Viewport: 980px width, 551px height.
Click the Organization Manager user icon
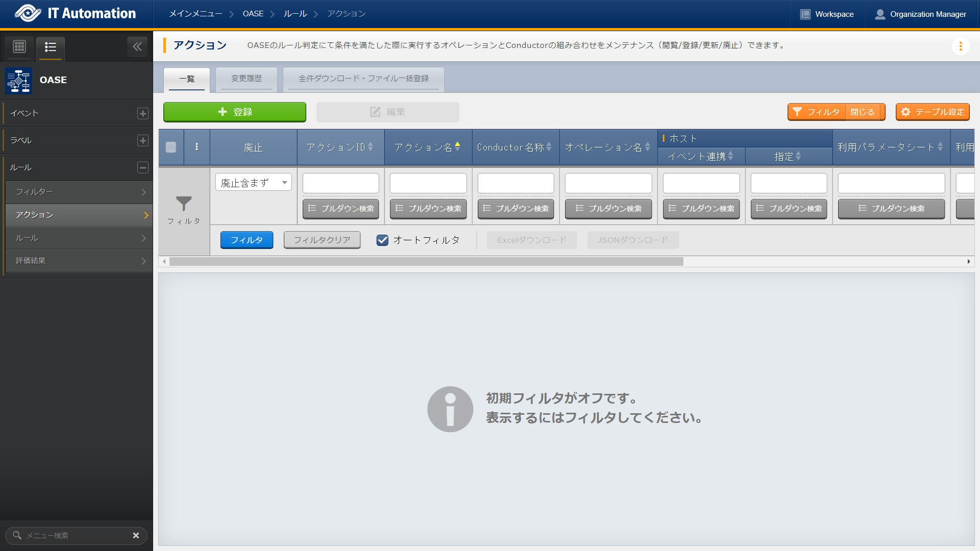coord(880,14)
